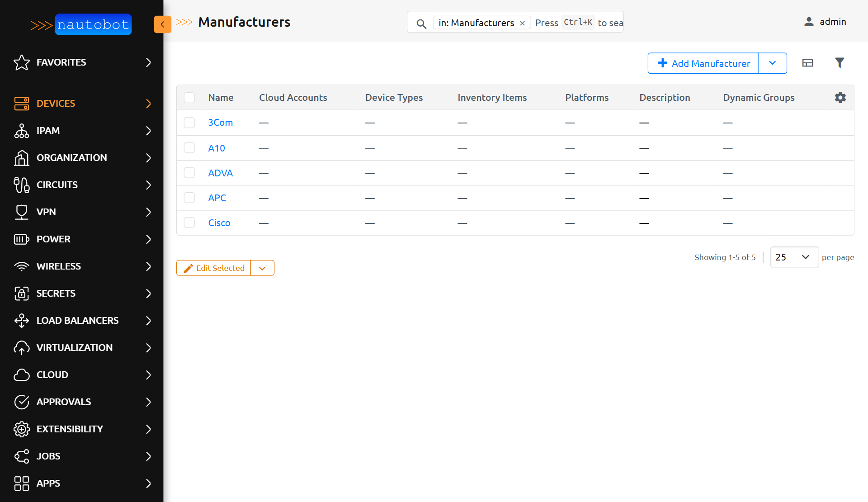
Task: Check the 3Com row checkbox
Action: click(x=189, y=123)
